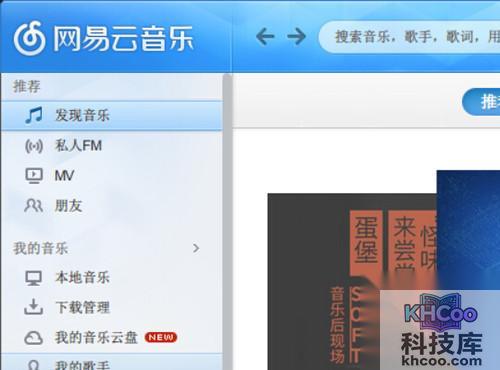The image size is (500, 370).
Task: Open the MV section
Action: coord(112,176)
